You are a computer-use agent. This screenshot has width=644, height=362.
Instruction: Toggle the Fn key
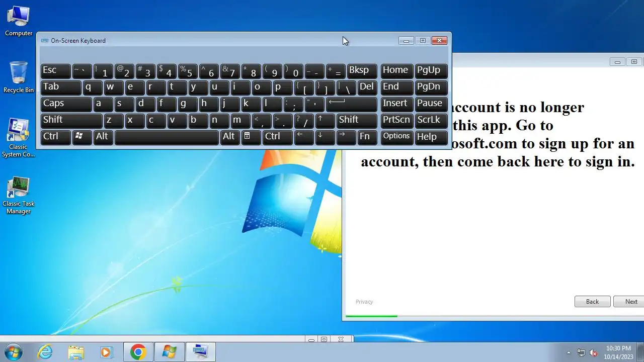click(367, 137)
